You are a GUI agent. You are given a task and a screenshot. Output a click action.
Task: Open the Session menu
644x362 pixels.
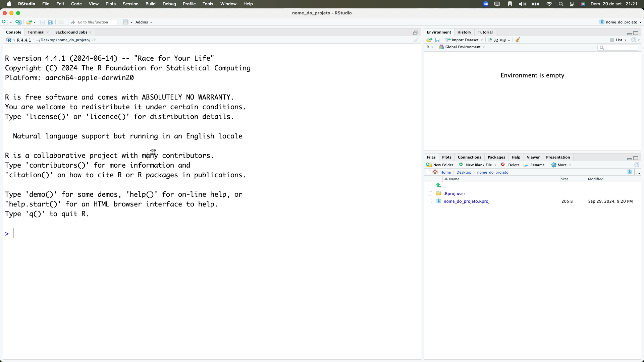[x=130, y=4]
